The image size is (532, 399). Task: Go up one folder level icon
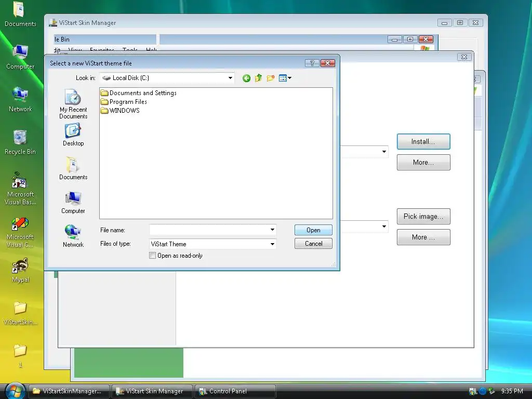258,78
